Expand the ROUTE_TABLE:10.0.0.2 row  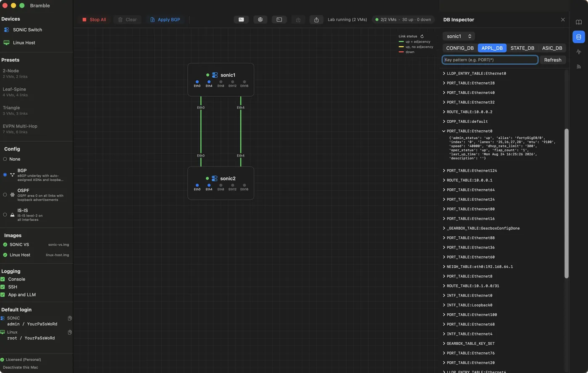(x=444, y=112)
